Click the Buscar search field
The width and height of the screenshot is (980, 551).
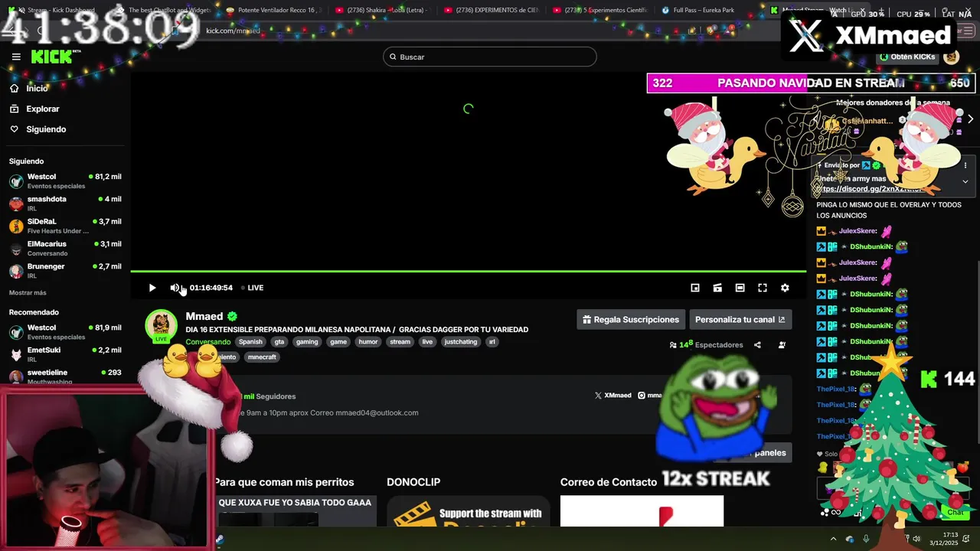[x=489, y=57]
